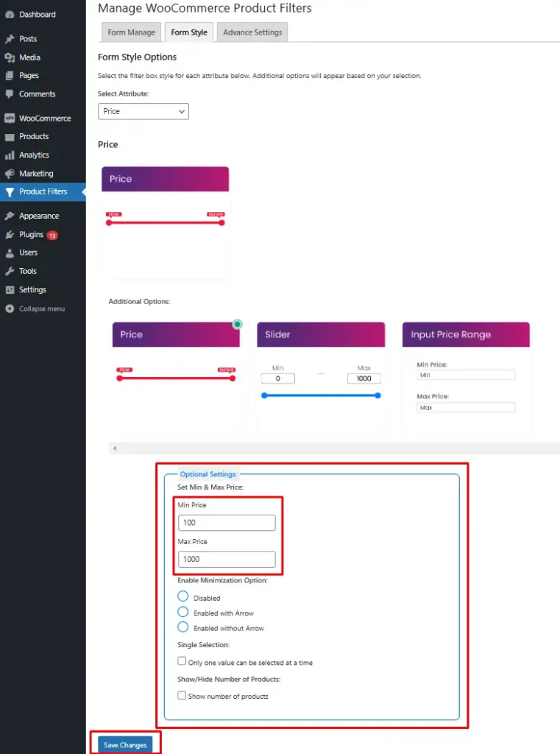This screenshot has height=754, width=560.
Task: Click the Product Filters funnel icon
Action: pos(10,192)
